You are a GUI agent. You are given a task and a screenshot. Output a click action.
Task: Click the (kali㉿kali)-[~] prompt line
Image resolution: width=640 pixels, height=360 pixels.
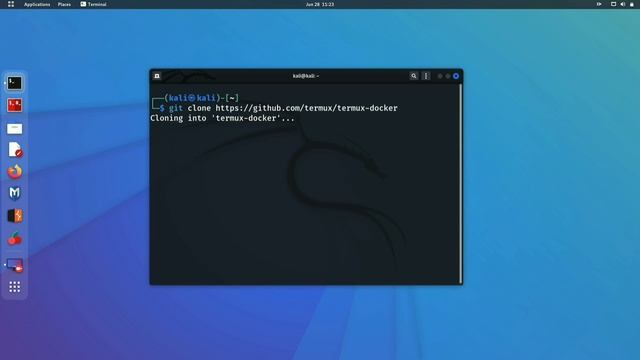coord(195,98)
